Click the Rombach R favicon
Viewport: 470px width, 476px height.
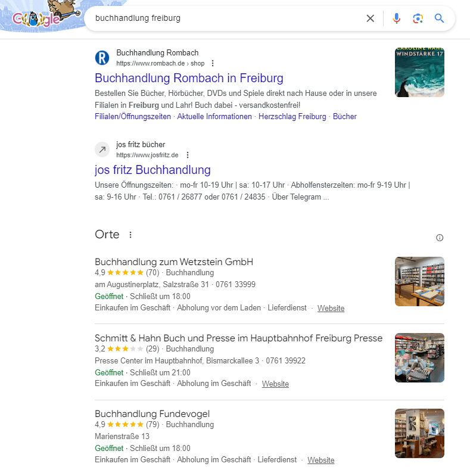(x=102, y=58)
